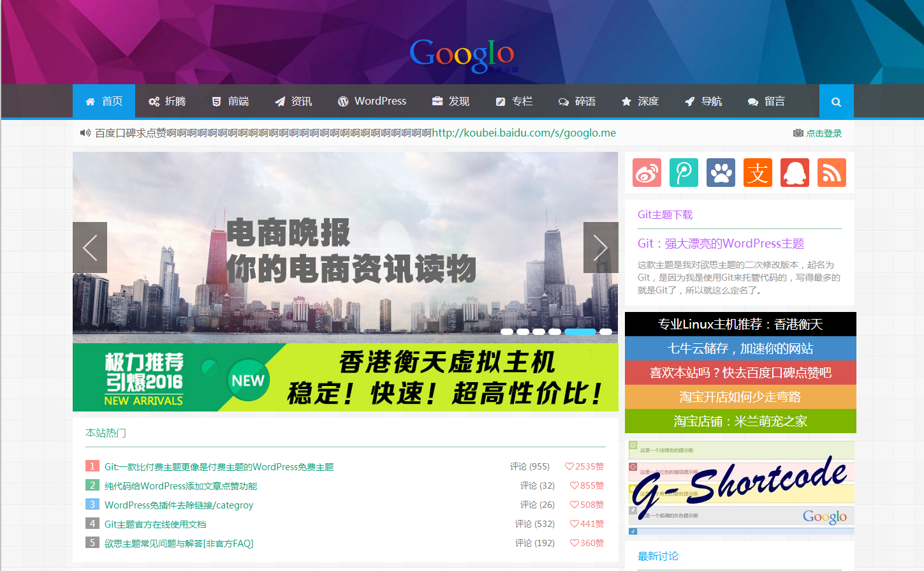Click the orange Alipay 支 icon
The height and width of the screenshot is (571, 924).
(x=758, y=172)
